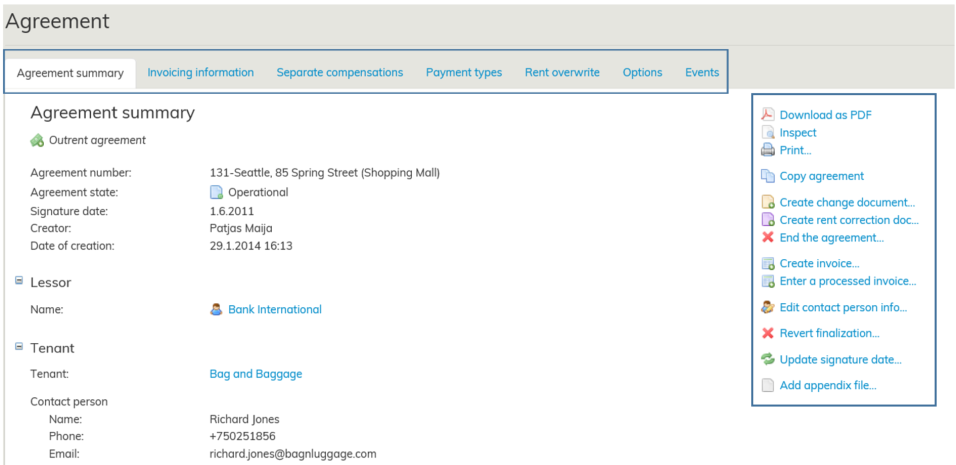
Task: Follow the Bag and Baggage tenant link
Action: (255, 374)
